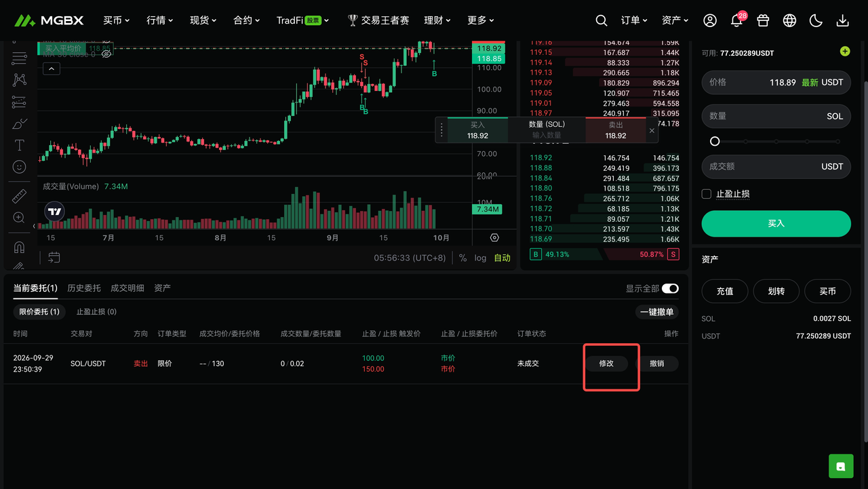The image size is (868, 489).
Task: Toggle percent scale on the chart
Action: point(463,258)
